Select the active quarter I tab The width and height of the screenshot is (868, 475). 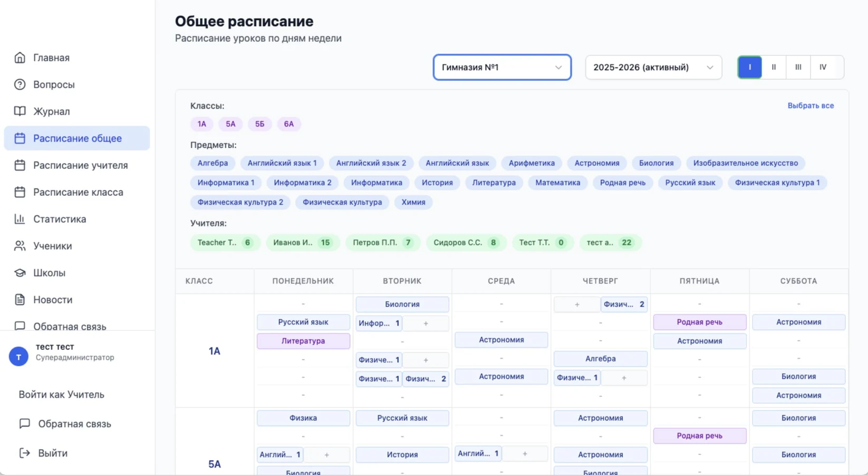(749, 67)
